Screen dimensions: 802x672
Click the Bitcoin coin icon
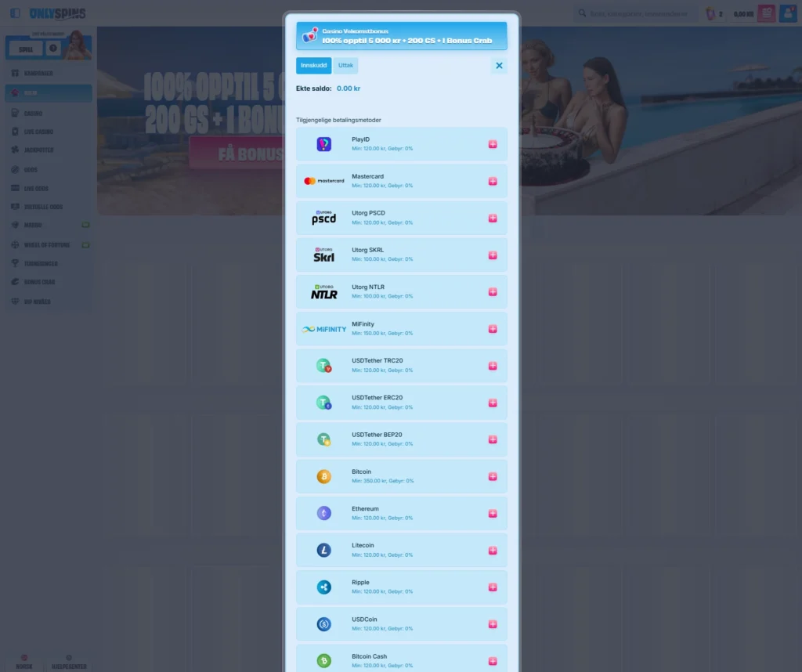pyautogui.click(x=324, y=476)
